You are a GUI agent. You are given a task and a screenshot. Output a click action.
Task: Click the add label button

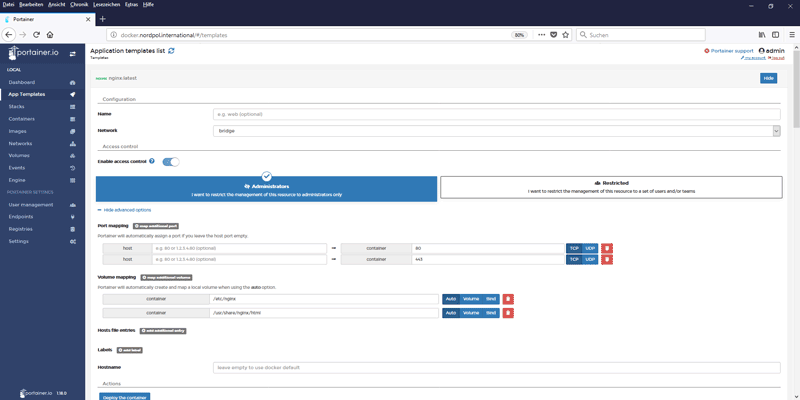tap(130, 350)
